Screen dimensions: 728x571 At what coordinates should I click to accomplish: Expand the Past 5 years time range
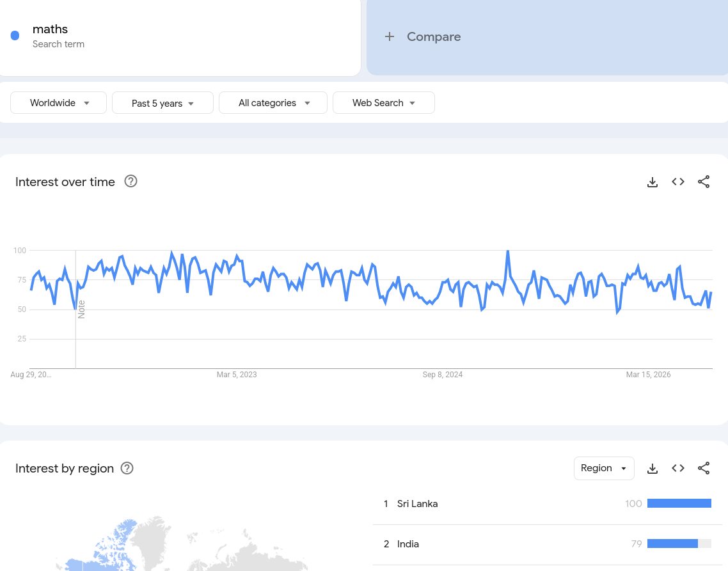(x=162, y=102)
